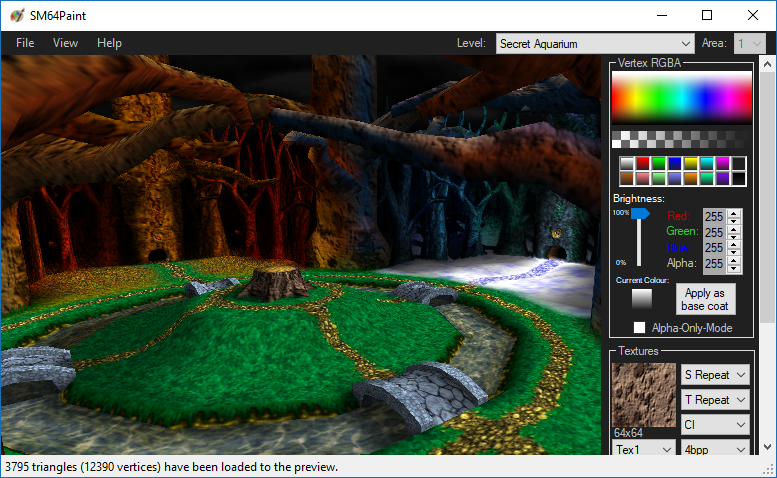The height and width of the screenshot is (478, 777).
Task: Decrease the Alpha value with down arrow
Action: (734, 268)
